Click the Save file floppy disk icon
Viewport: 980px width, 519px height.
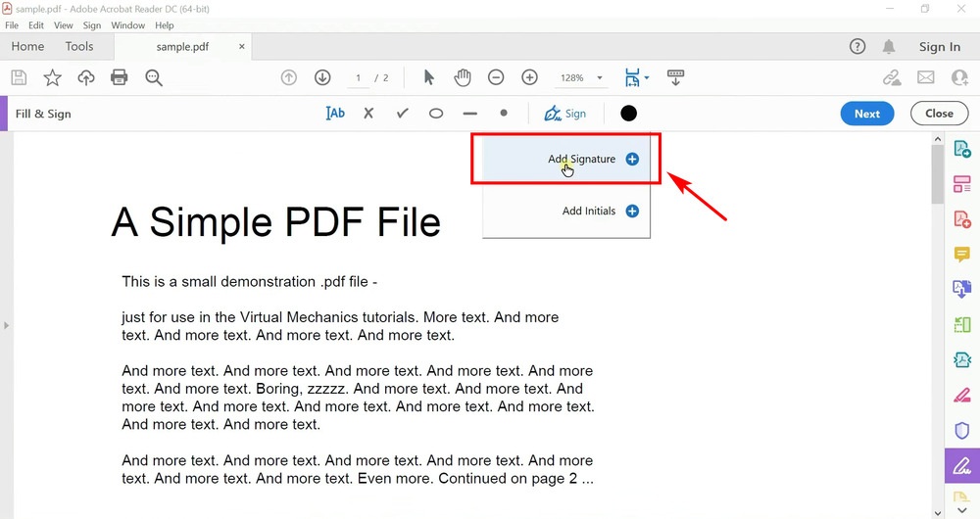pos(19,77)
